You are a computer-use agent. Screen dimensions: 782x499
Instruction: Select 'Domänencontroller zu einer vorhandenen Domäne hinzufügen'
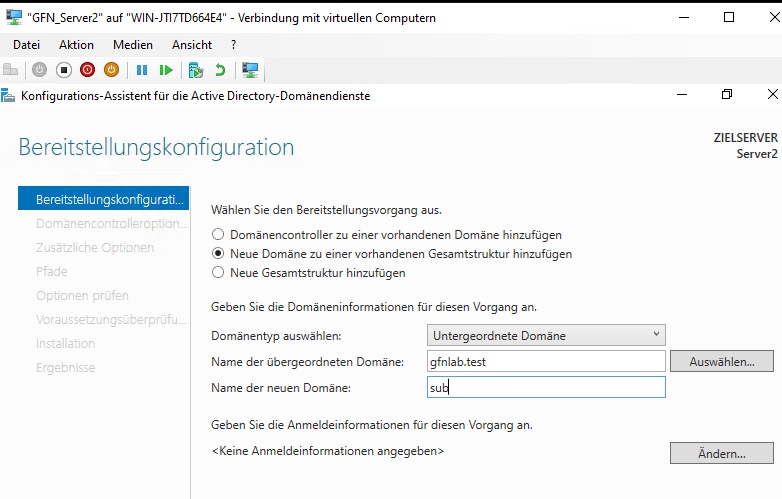click(x=217, y=234)
